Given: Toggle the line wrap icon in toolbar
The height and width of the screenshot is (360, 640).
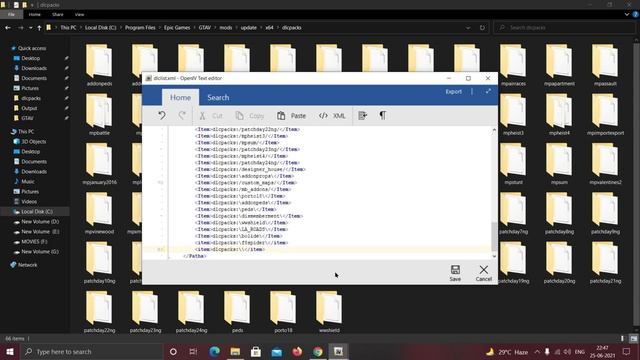Looking at the screenshot, I should (x=362, y=116).
